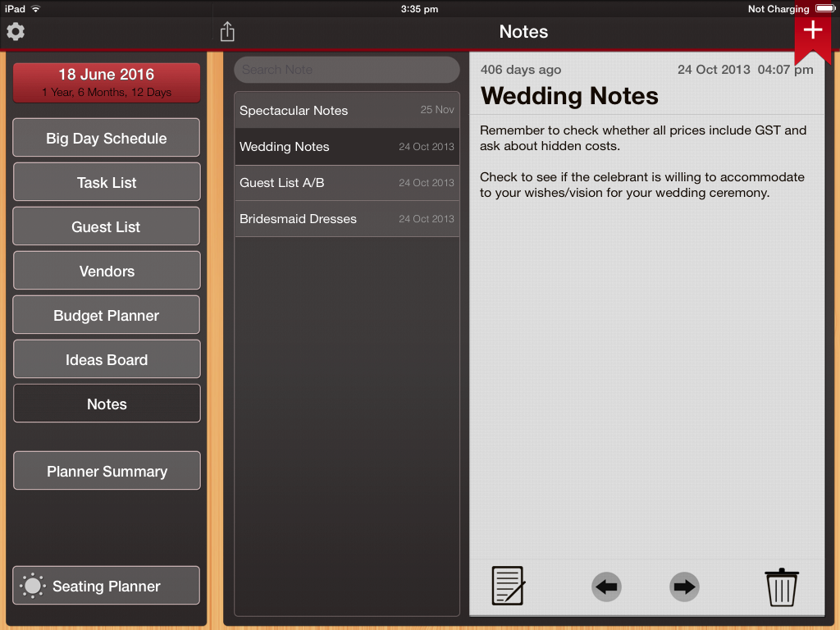Focus the Search Note field
Viewport: 840px width, 630px height.
347,70
